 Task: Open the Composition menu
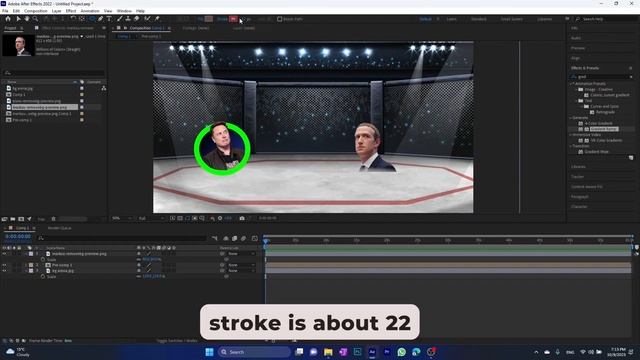pyautogui.click(x=36, y=11)
